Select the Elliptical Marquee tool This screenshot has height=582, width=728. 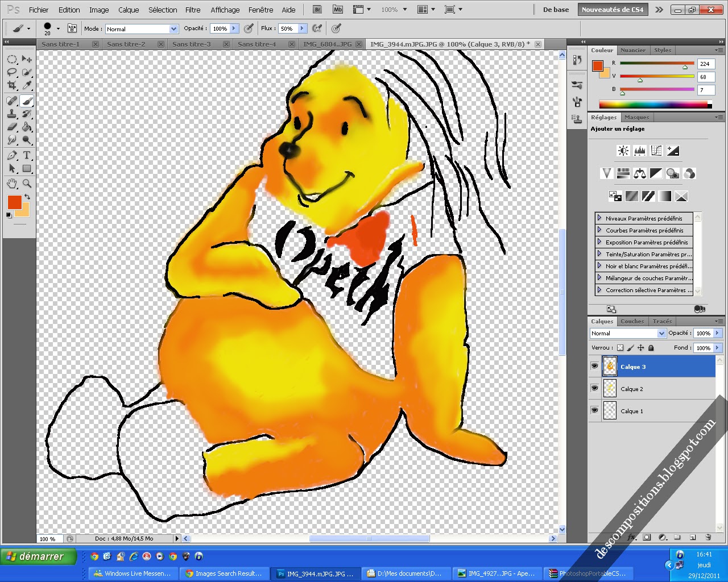(12, 59)
